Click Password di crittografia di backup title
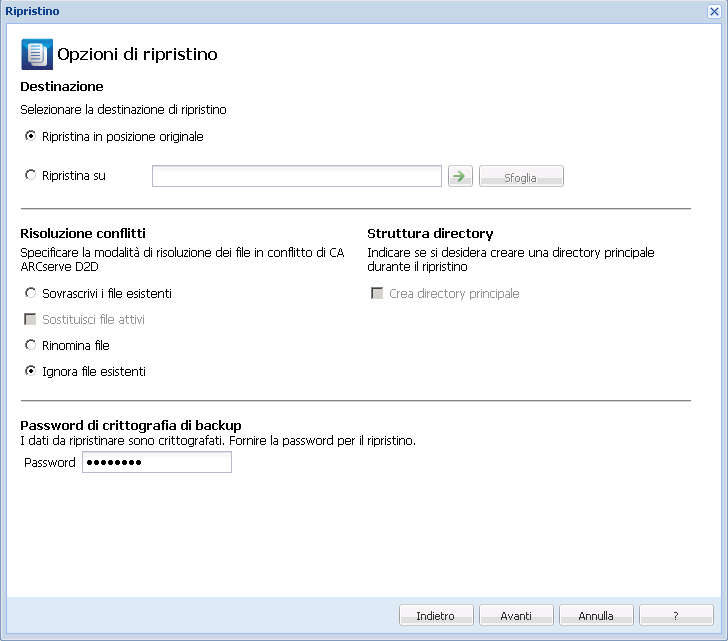 (x=131, y=425)
